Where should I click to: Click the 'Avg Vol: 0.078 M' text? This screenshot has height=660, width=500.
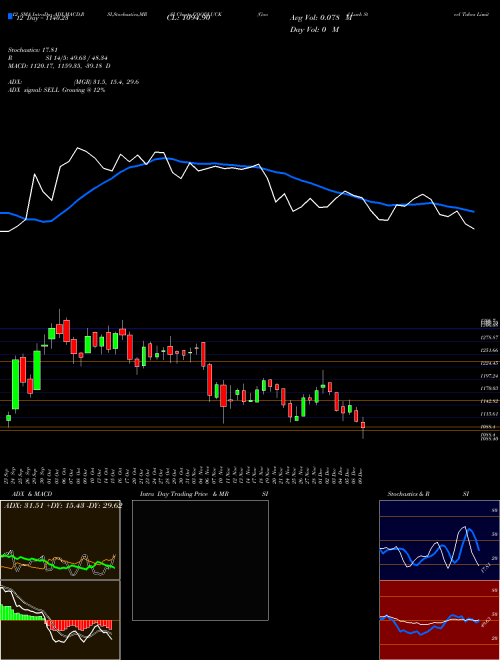(x=321, y=18)
